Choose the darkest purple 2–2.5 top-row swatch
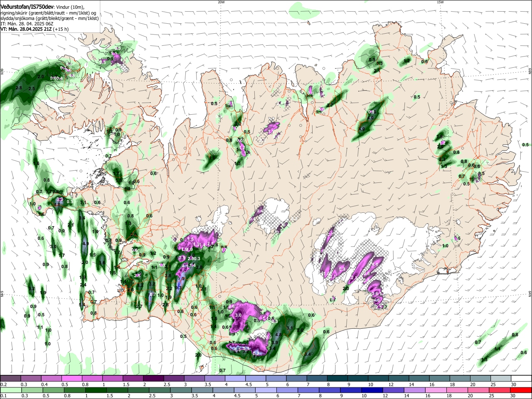Image resolution: width=532 pixels, height=399 pixels. click(153, 378)
